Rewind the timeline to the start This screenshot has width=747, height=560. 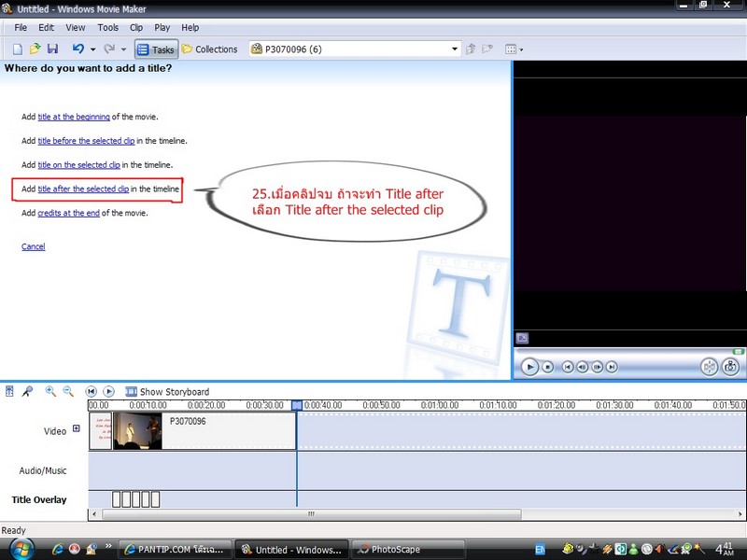pyautogui.click(x=91, y=391)
